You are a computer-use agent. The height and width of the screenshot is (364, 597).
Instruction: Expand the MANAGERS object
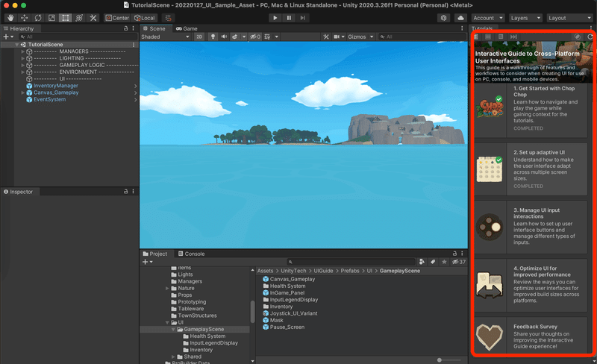coord(22,51)
